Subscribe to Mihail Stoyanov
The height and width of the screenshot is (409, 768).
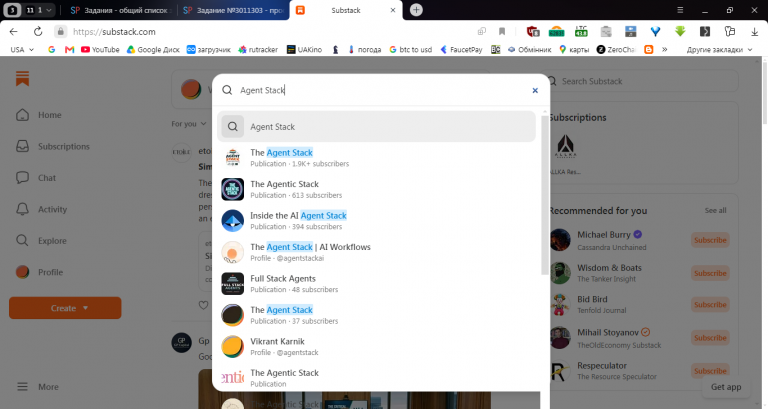(710, 338)
